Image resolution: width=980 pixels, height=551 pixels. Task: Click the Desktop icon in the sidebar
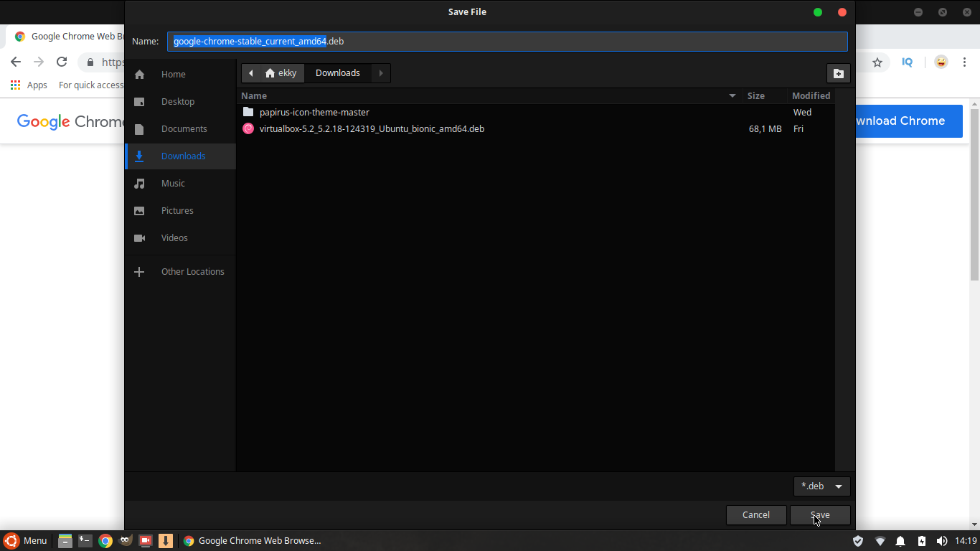click(x=139, y=102)
